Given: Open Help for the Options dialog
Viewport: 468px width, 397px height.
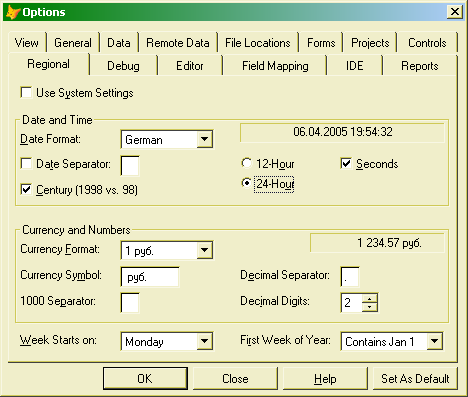Looking at the screenshot, I should click(x=325, y=378).
